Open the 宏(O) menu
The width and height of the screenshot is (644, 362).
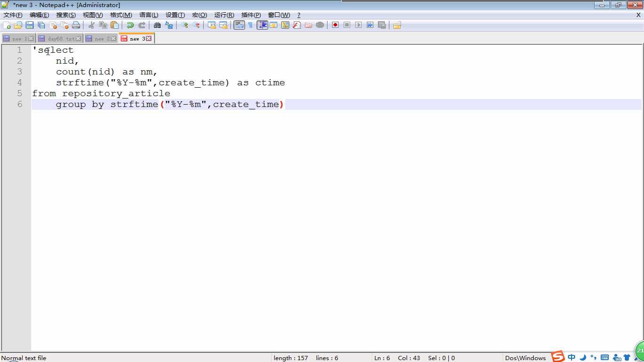coord(199,15)
